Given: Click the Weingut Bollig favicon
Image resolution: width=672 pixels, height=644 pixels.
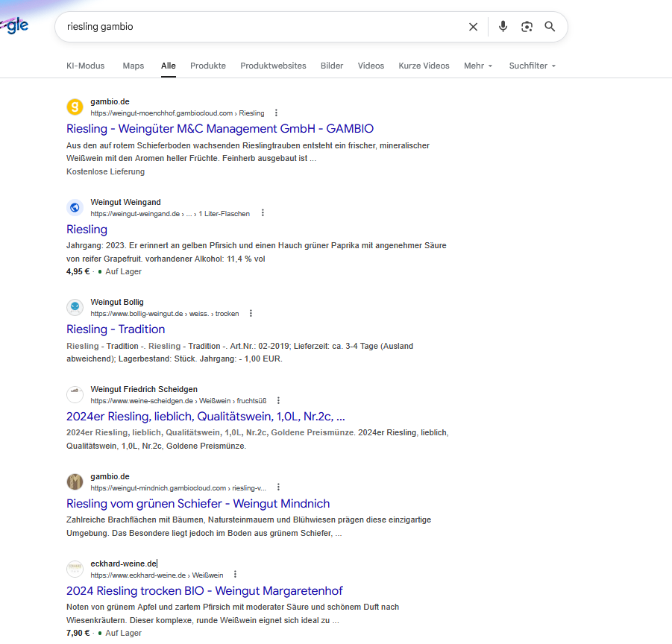Looking at the screenshot, I should click(75, 307).
